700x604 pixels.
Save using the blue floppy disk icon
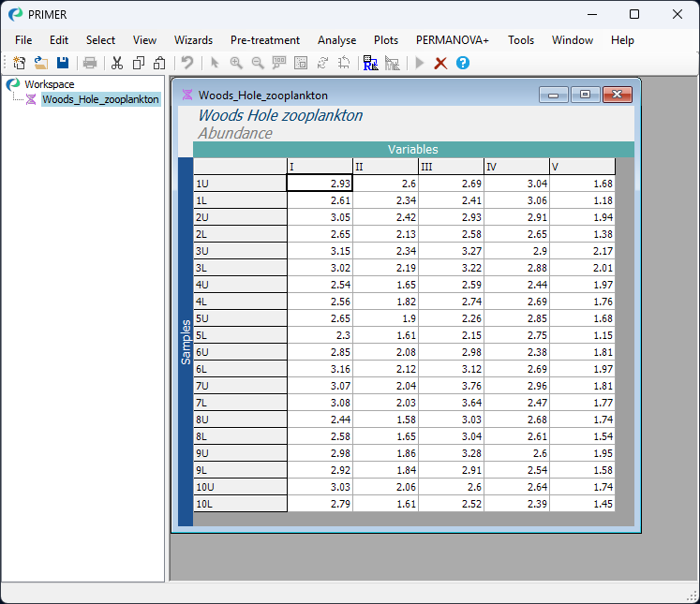click(63, 63)
